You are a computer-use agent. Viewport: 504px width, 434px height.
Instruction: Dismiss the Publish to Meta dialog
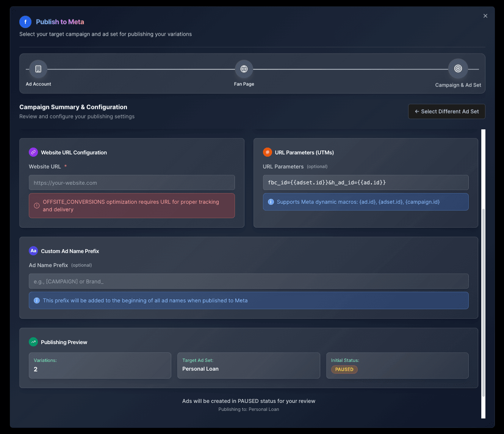click(485, 16)
